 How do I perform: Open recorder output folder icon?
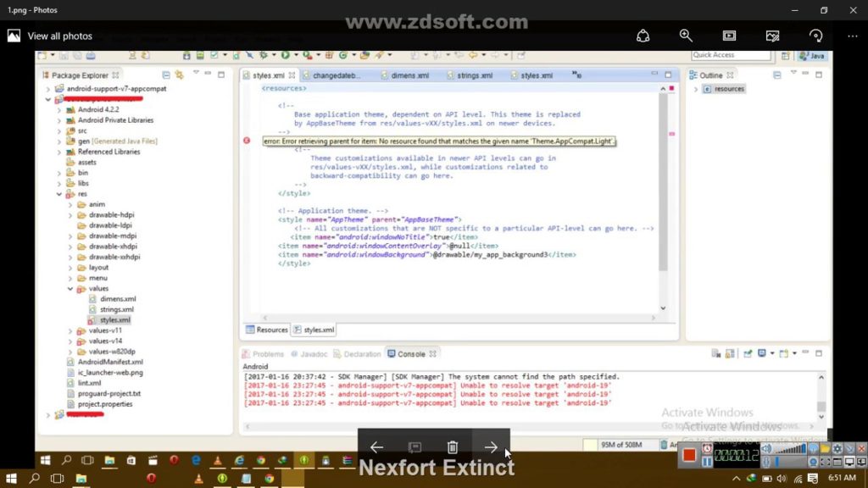(x=826, y=449)
